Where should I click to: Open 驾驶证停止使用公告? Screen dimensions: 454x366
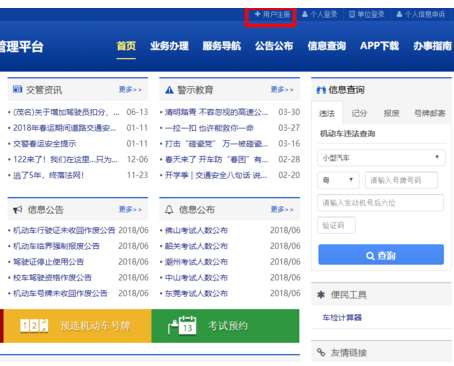(x=48, y=262)
